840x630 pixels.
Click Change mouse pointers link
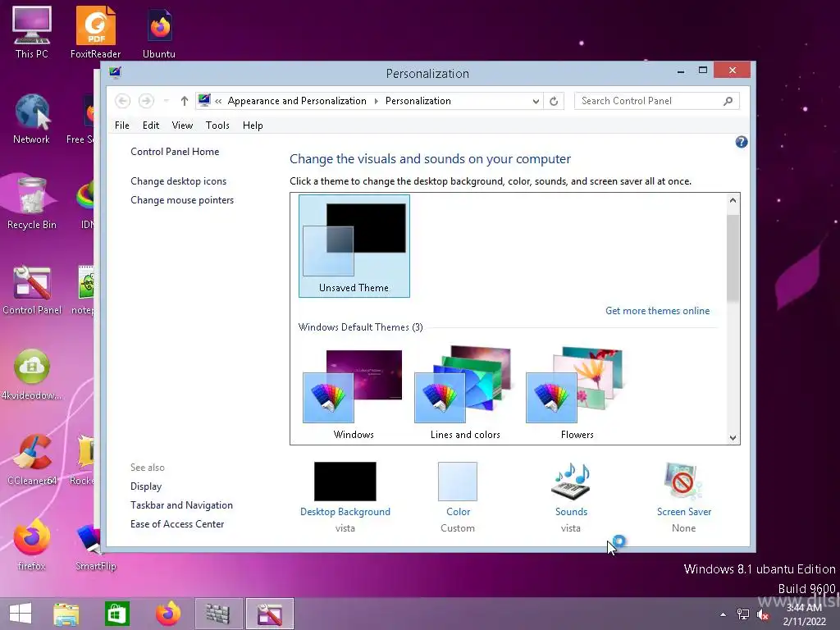182,200
